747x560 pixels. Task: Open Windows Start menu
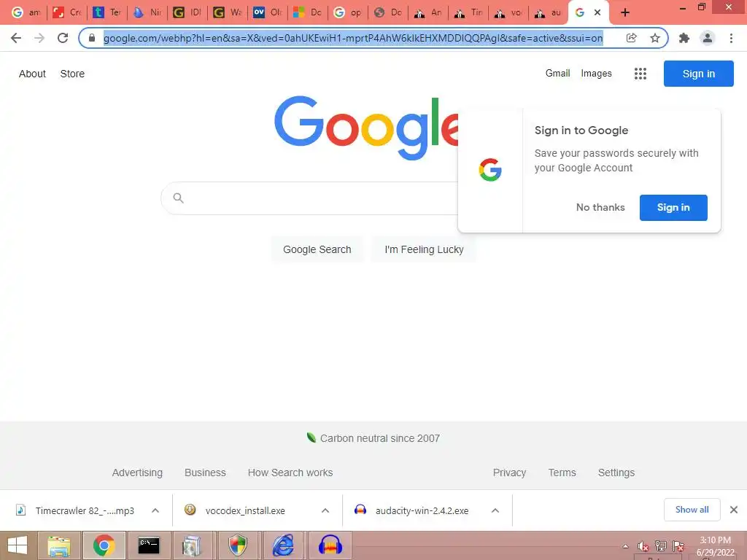coord(18,545)
